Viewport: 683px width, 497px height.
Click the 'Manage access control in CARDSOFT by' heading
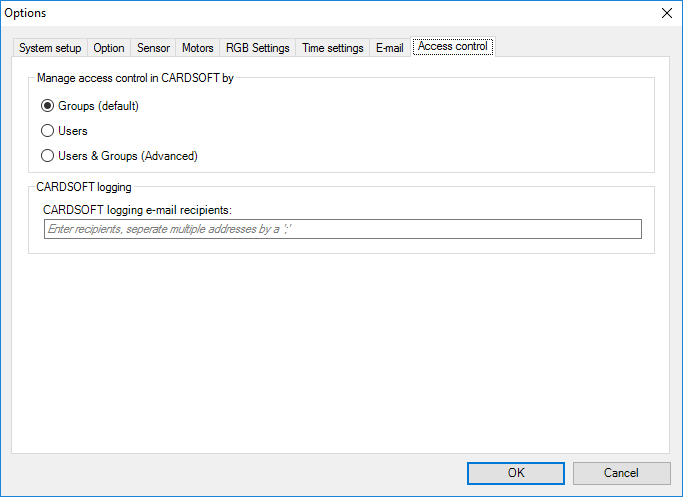pyautogui.click(x=135, y=77)
